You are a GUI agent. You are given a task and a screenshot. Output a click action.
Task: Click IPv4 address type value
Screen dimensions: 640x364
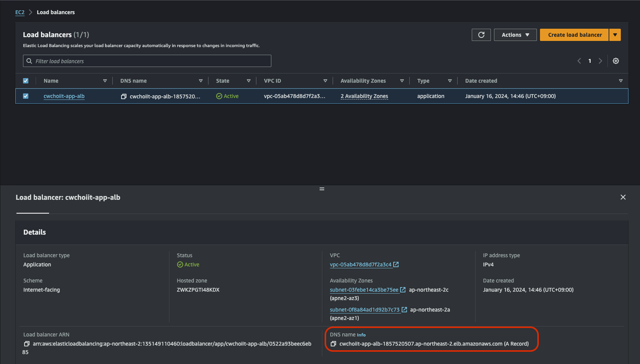point(488,264)
